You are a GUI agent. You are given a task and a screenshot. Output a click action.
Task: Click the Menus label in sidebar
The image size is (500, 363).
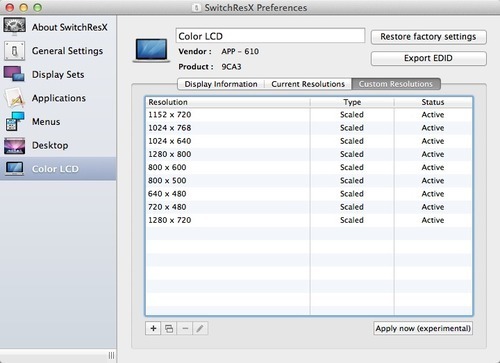tap(46, 122)
